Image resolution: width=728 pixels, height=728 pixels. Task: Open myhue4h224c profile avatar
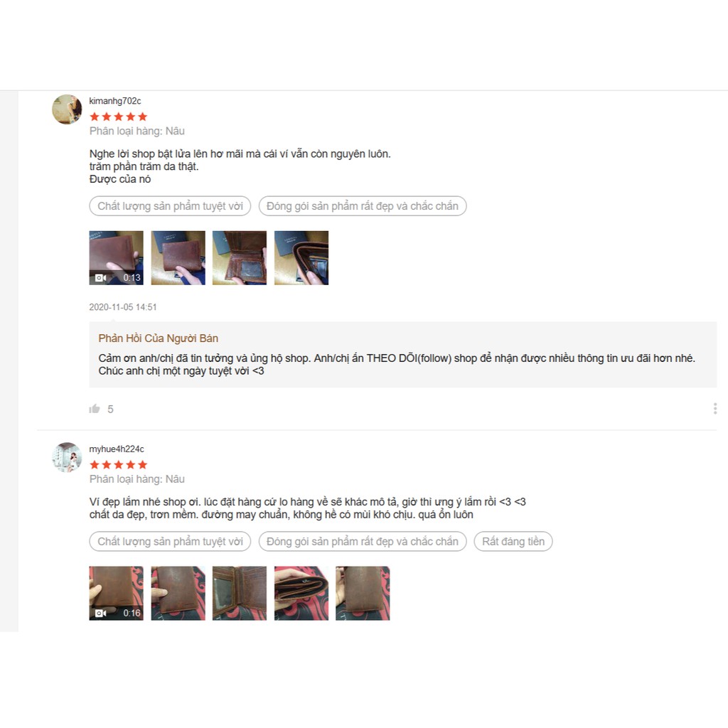(x=67, y=457)
